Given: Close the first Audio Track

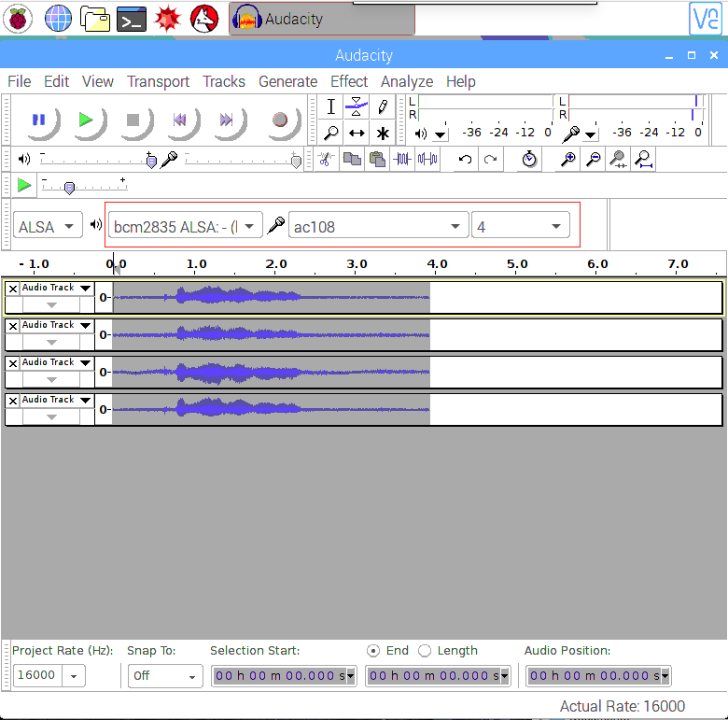Looking at the screenshot, I should (x=12, y=289).
